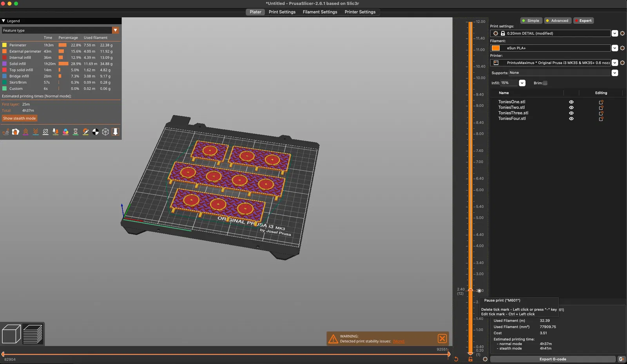
Task: Hide ToniesOne.stl with its eye icon
Action: pyautogui.click(x=571, y=102)
